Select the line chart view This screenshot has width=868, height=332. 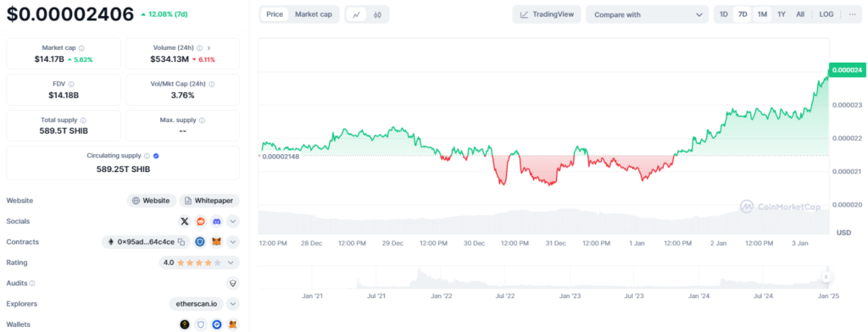coord(356,15)
